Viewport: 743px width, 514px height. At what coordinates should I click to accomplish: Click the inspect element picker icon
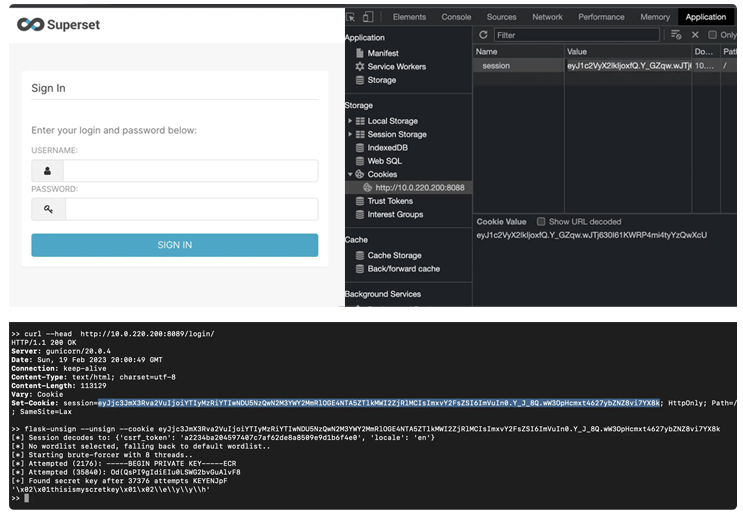coord(352,17)
